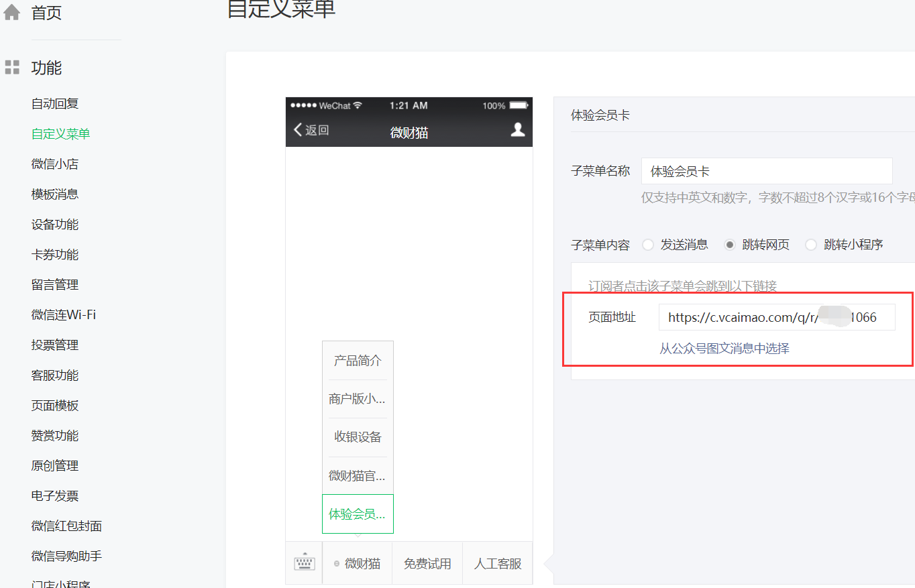Screen dimensions: 915x588
Task: Click the keyboard icon in preview menu bar
Action: [305, 563]
